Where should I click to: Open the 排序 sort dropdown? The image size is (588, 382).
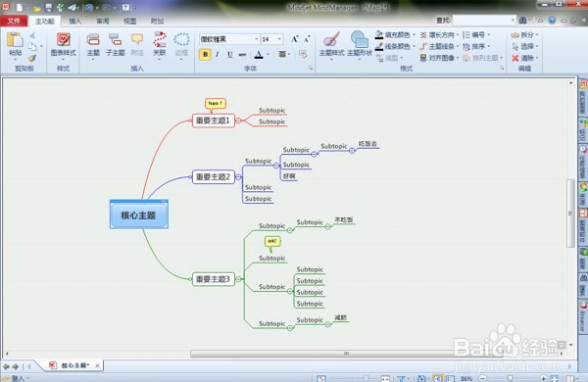(476, 46)
